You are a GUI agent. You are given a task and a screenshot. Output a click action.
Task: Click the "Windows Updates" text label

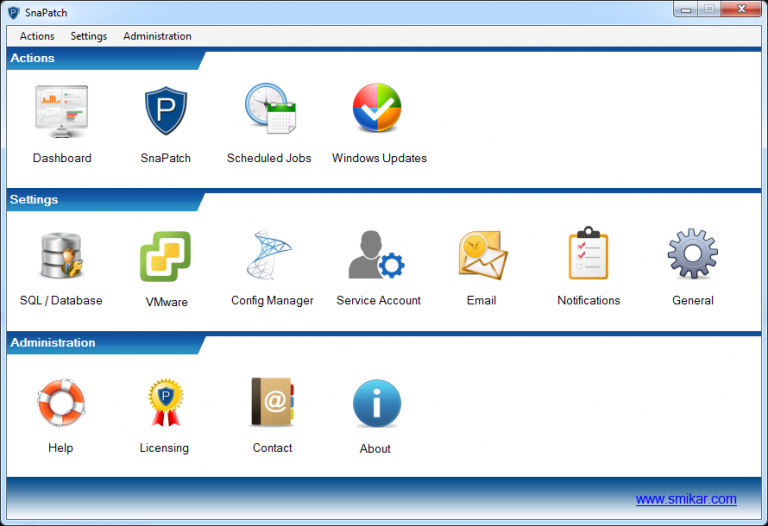[x=379, y=158]
